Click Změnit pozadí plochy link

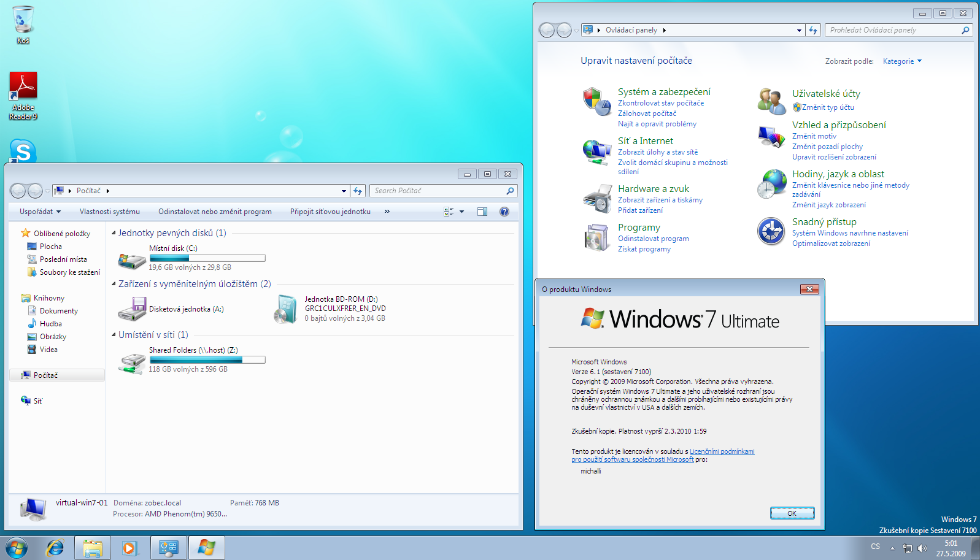click(827, 147)
